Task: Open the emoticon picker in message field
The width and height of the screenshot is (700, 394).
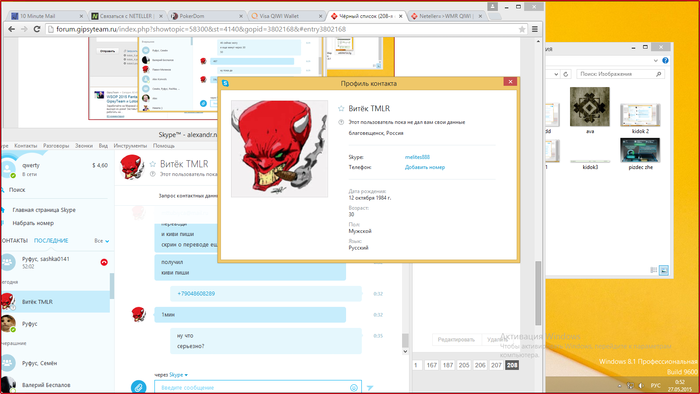Action: tap(354, 388)
